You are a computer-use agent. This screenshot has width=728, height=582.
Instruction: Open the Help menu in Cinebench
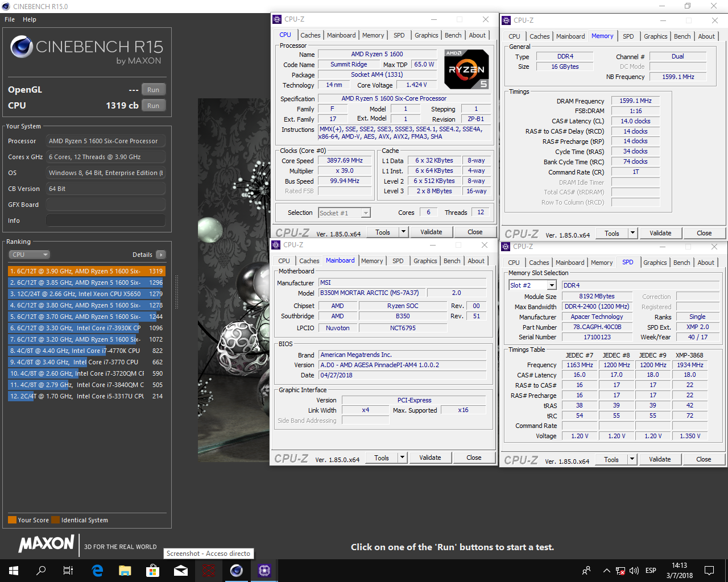tap(30, 19)
